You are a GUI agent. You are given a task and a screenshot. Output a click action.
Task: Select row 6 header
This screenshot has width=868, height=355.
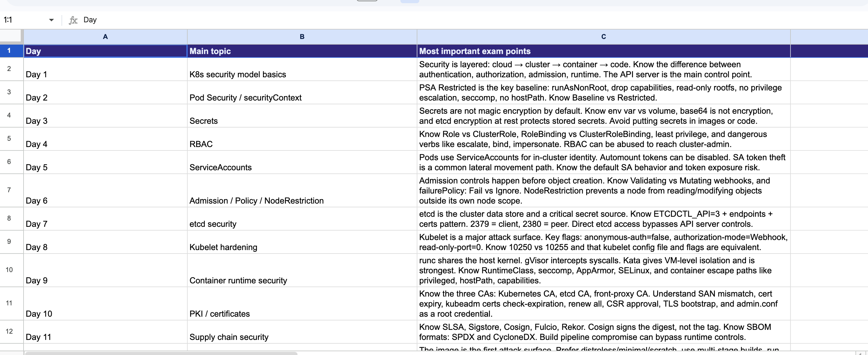pos(12,162)
